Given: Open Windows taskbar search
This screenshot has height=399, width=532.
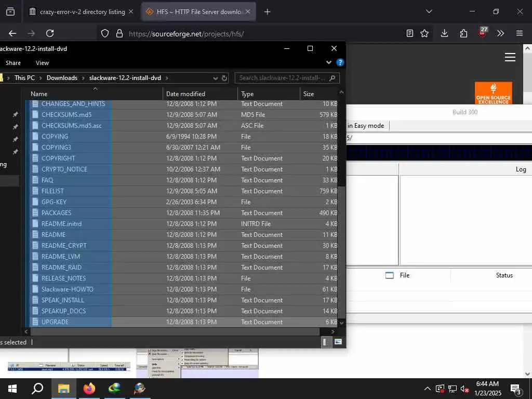Looking at the screenshot, I should tap(37, 389).
